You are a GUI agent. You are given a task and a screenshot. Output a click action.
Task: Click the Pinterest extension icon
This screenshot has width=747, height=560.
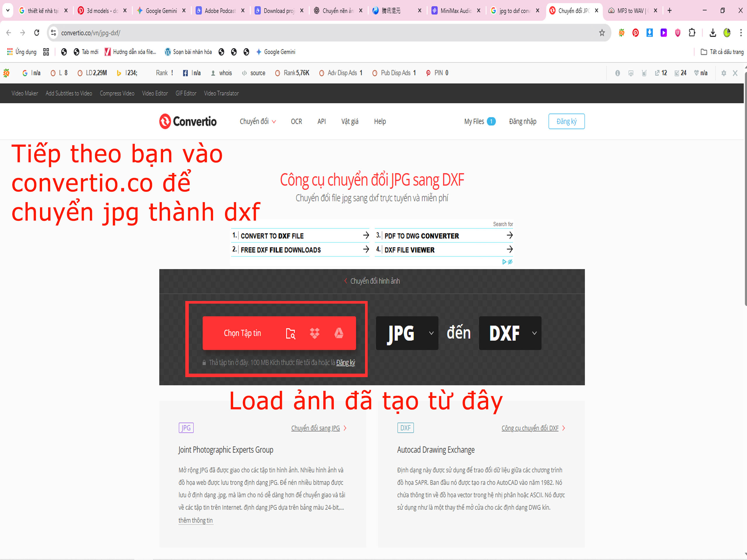pos(636,33)
